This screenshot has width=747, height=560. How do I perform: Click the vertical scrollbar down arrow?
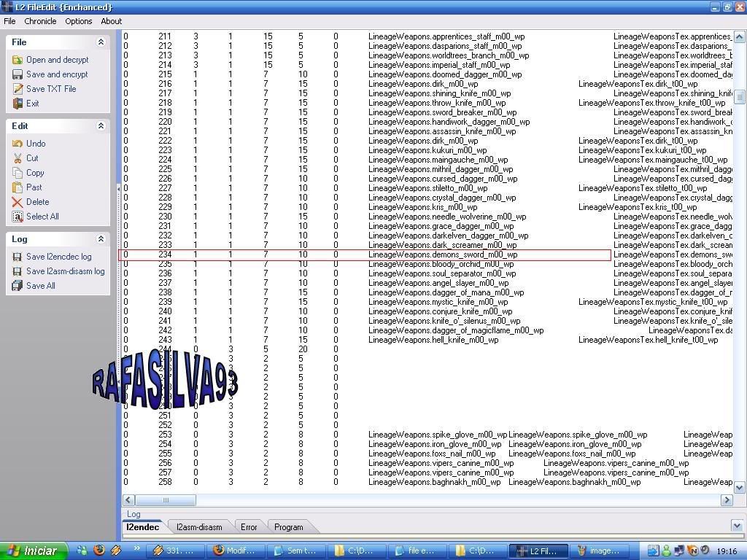click(x=739, y=487)
